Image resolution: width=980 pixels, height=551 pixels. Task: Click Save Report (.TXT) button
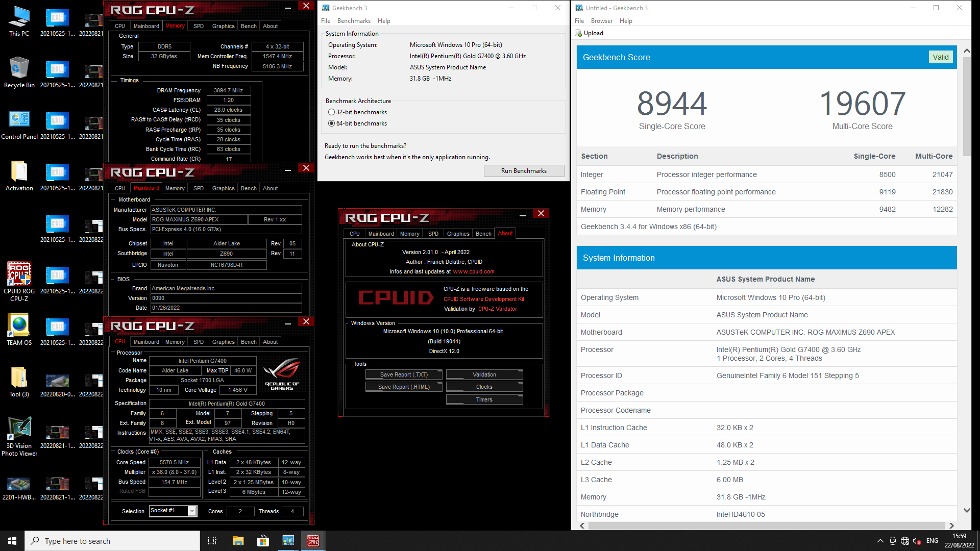click(x=404, y=374)
